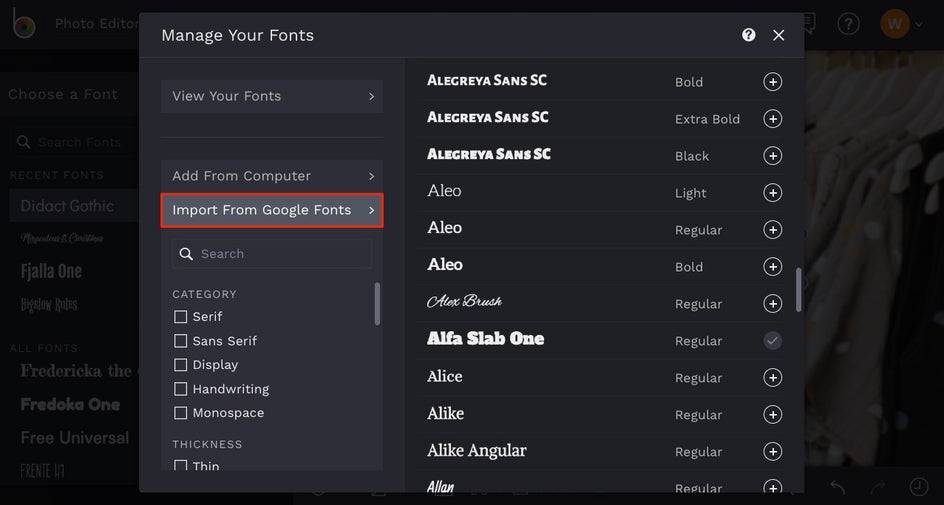Click the Alfa Slab One checkmark icon
This screenshot has height=505, width=944.
(x=772, y=341)
